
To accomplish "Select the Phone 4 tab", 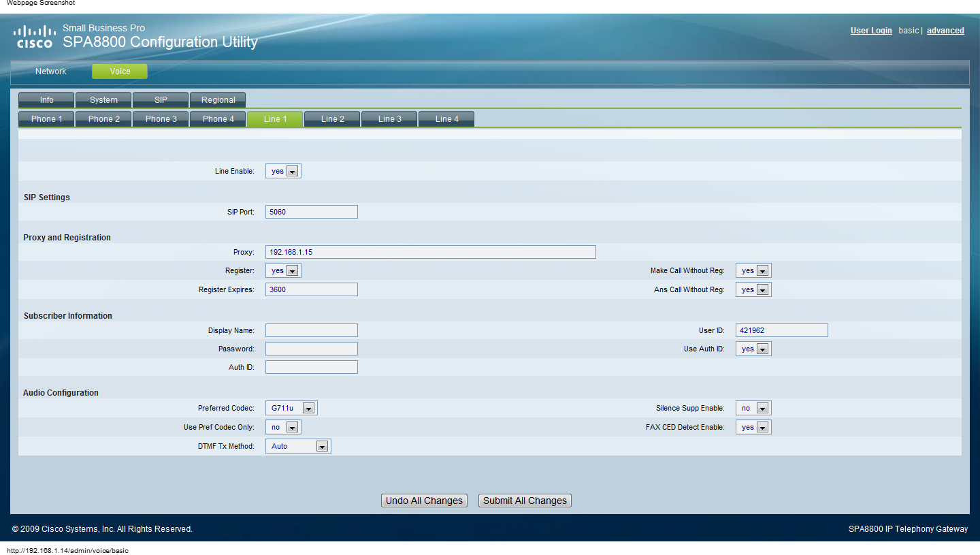I will coord(218,119).
